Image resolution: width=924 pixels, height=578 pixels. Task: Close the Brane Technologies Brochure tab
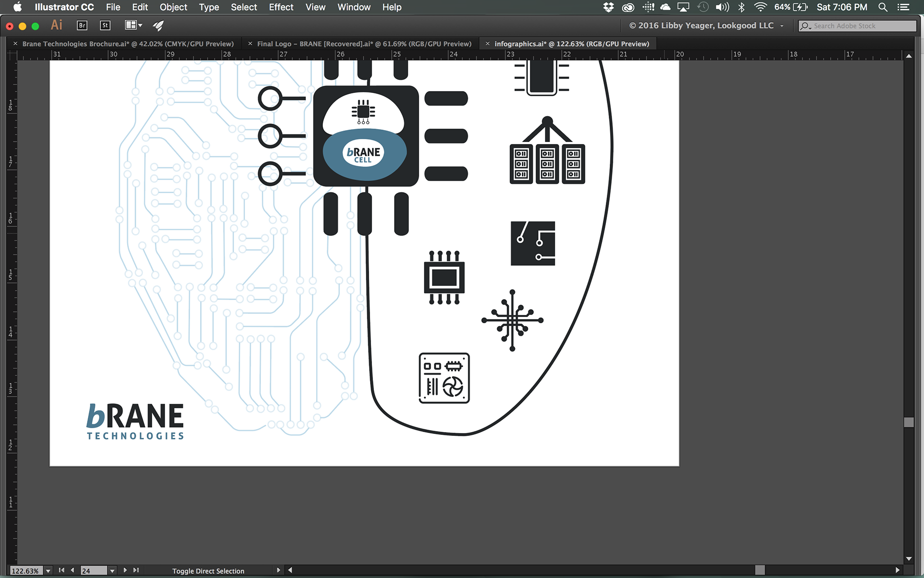(15, 43)
